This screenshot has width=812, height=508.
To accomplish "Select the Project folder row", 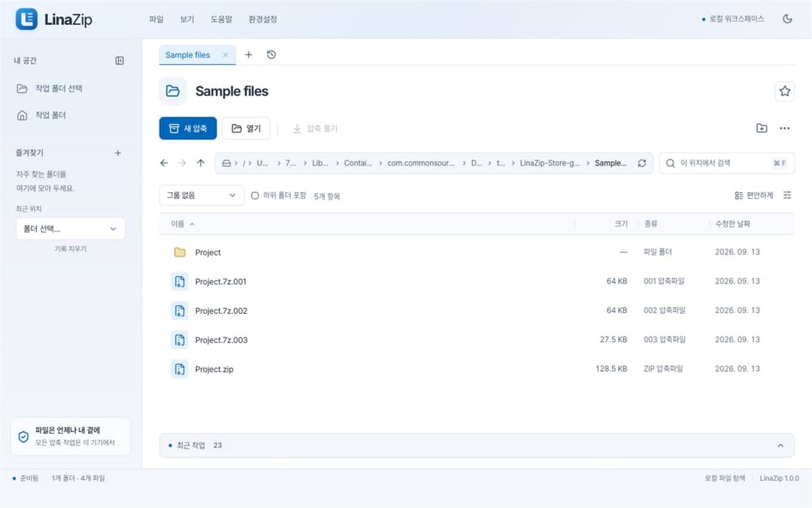I will (477, 252).
